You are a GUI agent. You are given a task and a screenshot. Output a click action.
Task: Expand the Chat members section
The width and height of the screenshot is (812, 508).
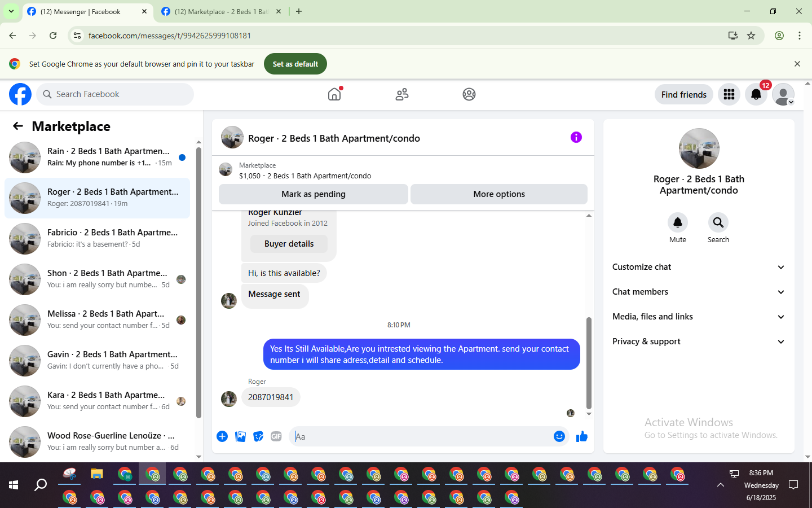point(699,292)
